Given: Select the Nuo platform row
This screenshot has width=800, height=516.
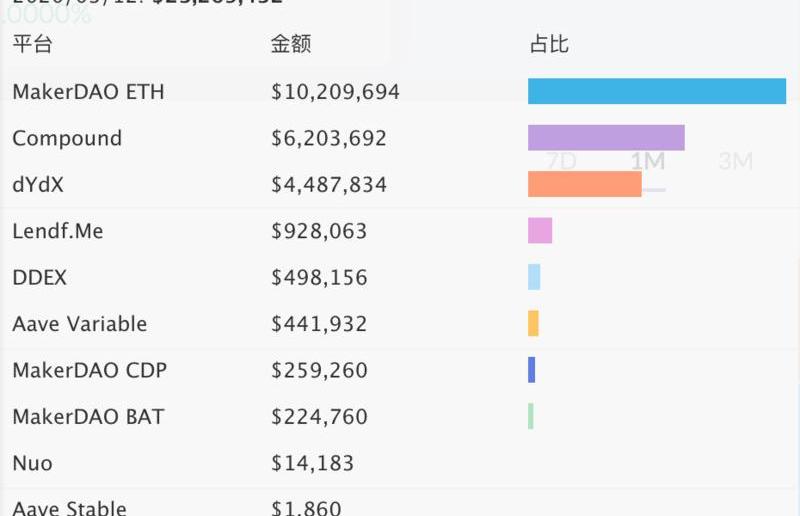Looking at the screenshot, I should click(32, 463).
